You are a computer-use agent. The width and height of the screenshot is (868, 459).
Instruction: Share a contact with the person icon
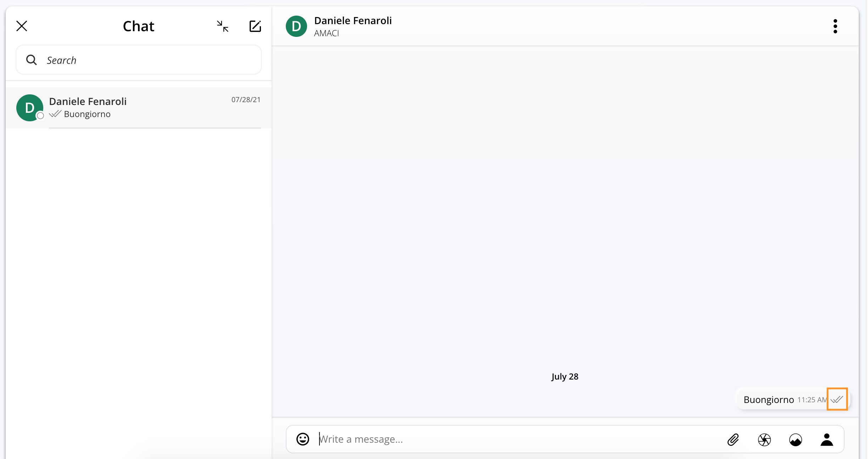pos(827,439)
